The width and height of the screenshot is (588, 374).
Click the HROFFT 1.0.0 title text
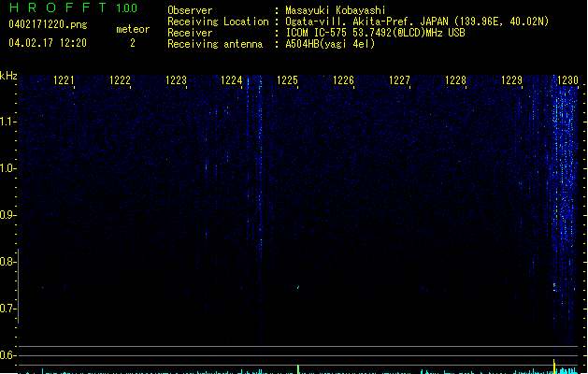(74, 7)
